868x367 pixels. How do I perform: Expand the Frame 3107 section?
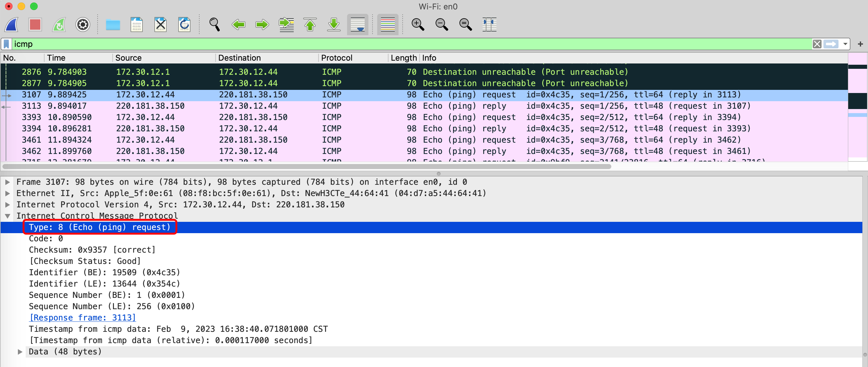pyautogui.click(x=8, y=182)
